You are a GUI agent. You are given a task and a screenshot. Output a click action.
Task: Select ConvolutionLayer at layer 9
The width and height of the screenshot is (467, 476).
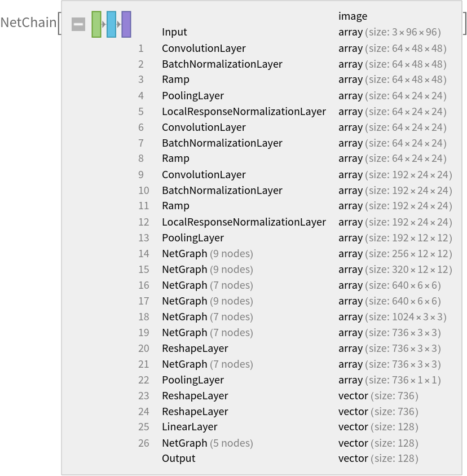tap(204, 175)
